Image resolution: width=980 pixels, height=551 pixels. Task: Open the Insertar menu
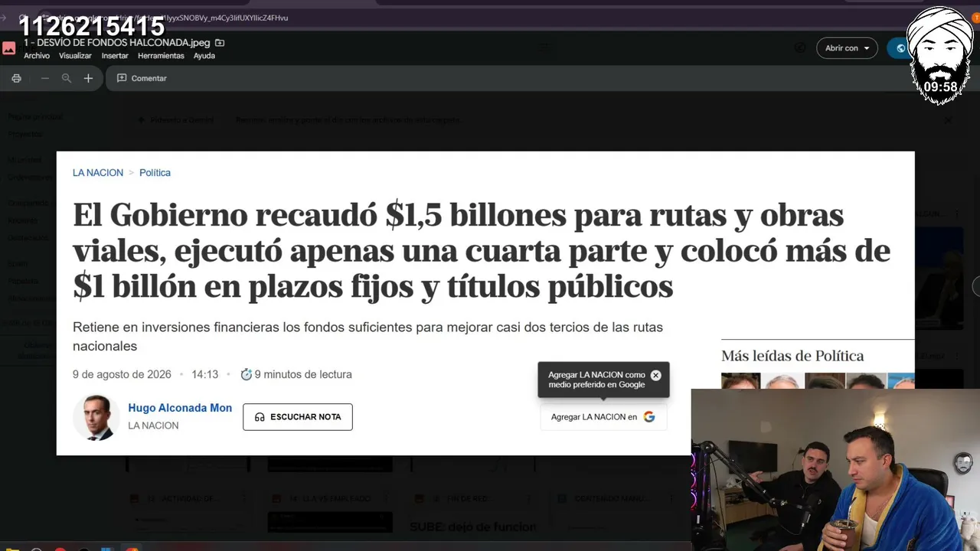point(115,56)
